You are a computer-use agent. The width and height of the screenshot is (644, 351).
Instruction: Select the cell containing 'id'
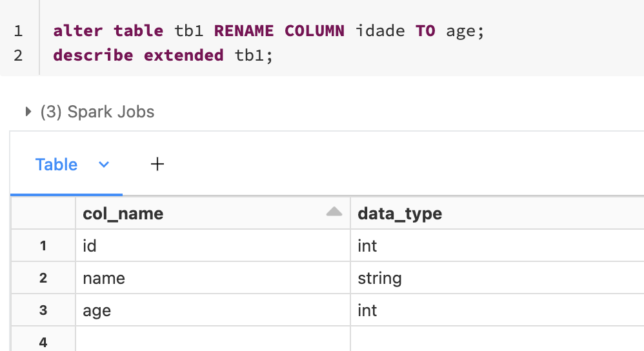[x=213, y=245]
